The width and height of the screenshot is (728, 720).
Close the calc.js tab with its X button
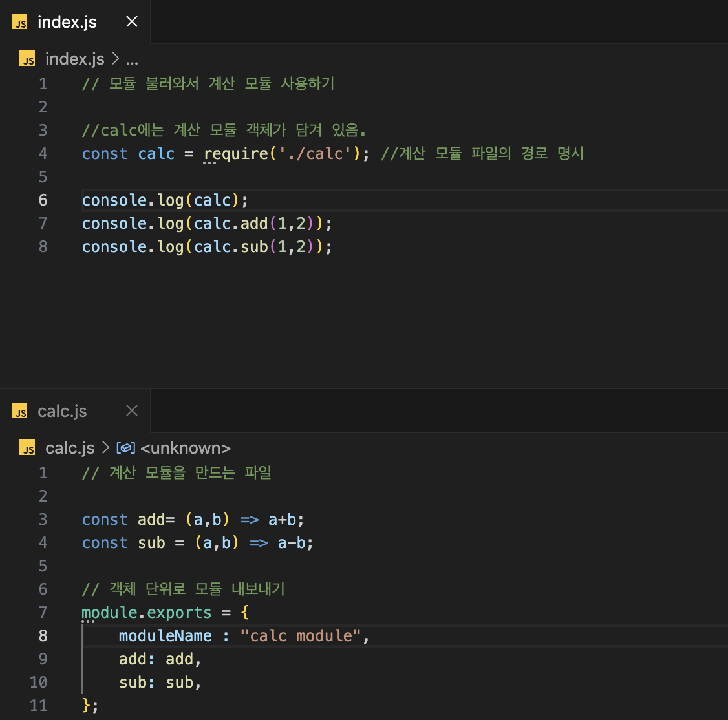131,410
